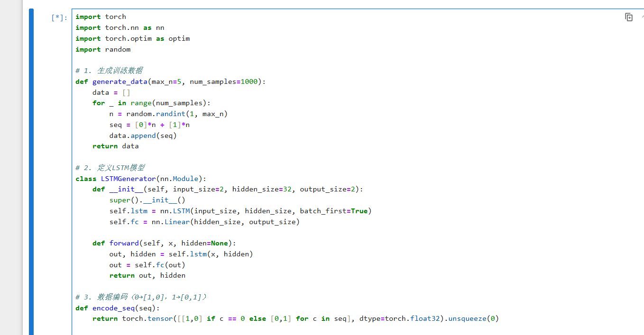Screen dimensions: 644x335
Task: Click the 'return data' line
Action: click(x=115, y=146)
